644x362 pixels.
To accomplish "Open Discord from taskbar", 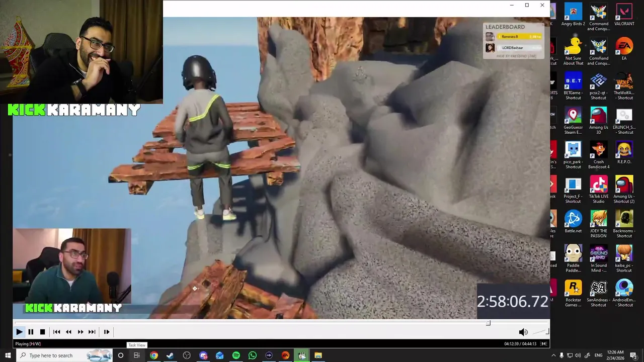I will pyautogui.click(x=203, y=355).
